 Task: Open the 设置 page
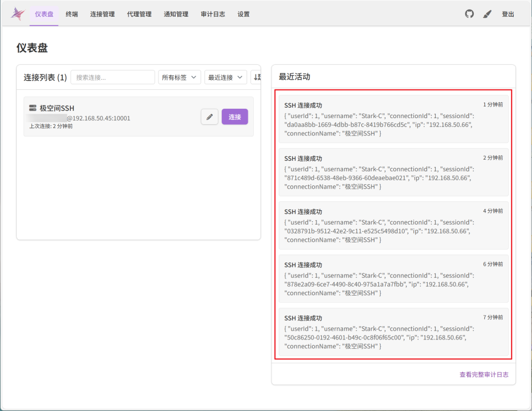pos(243,14)
